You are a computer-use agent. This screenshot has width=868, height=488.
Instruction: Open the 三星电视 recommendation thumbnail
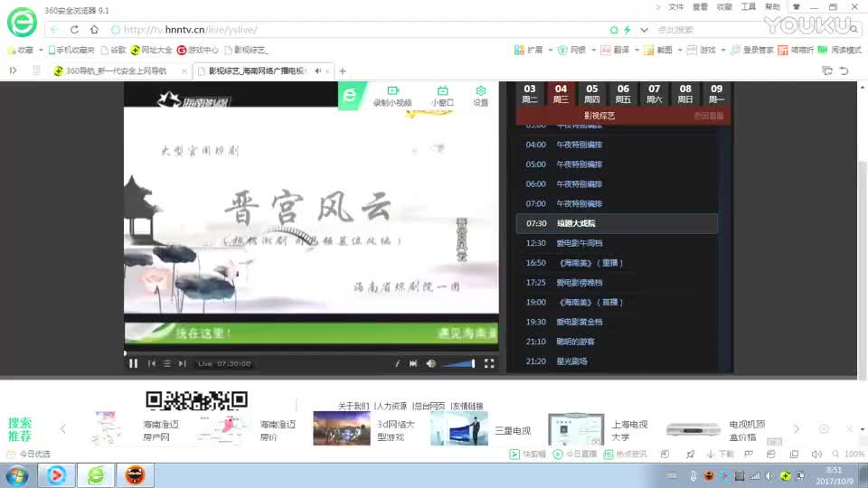tap(459, 428)
